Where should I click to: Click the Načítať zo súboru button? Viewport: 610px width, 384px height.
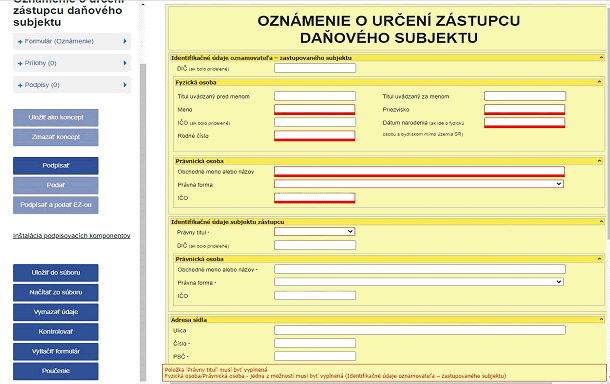coord(56,293)
